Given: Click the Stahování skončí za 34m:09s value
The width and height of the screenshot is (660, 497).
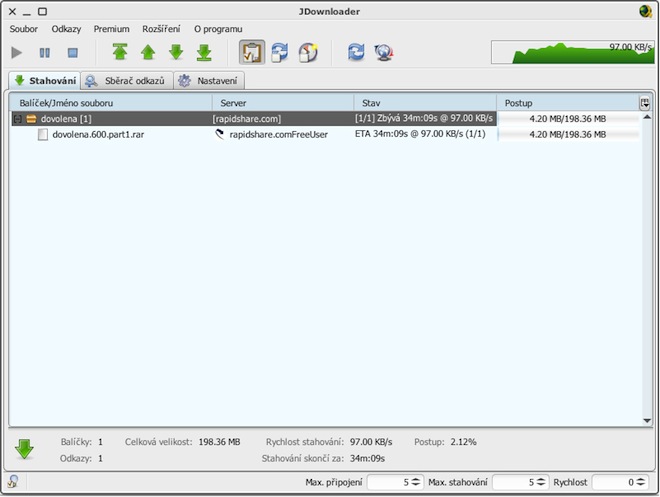Looking at the screenshot, I should click(367, 459).
